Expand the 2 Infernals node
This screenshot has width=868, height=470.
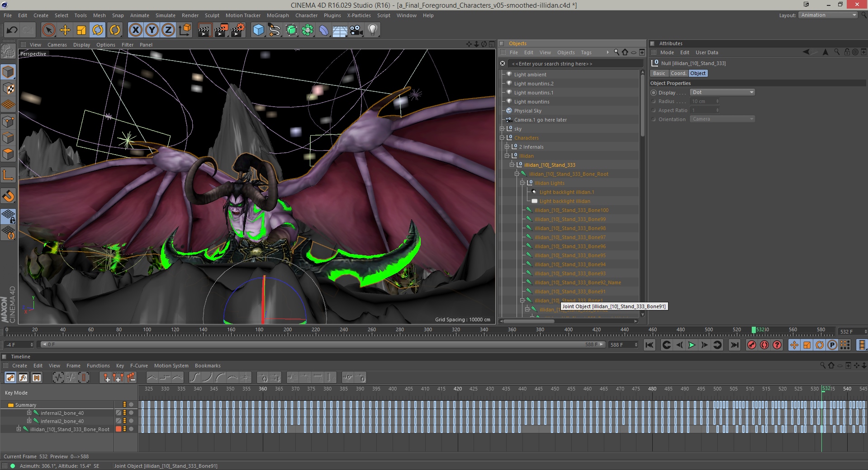pyautogui.click(x=507, y=147)
